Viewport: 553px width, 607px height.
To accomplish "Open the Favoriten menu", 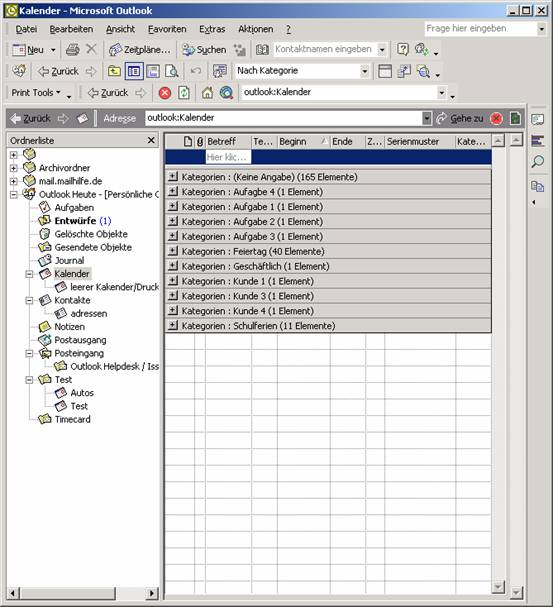I will point(167,29).
